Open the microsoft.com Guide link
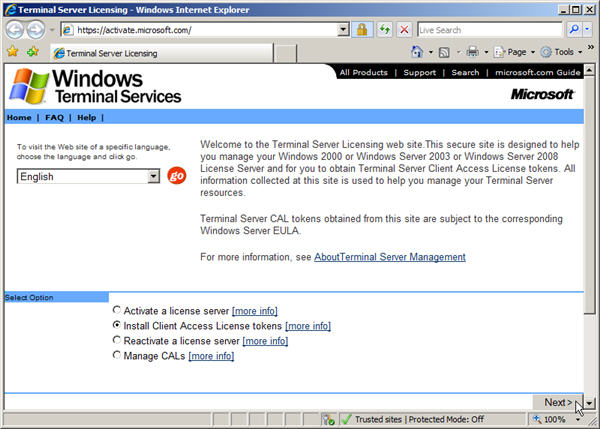Viewport: 600px width, 429px height. (x=538, y=72)
